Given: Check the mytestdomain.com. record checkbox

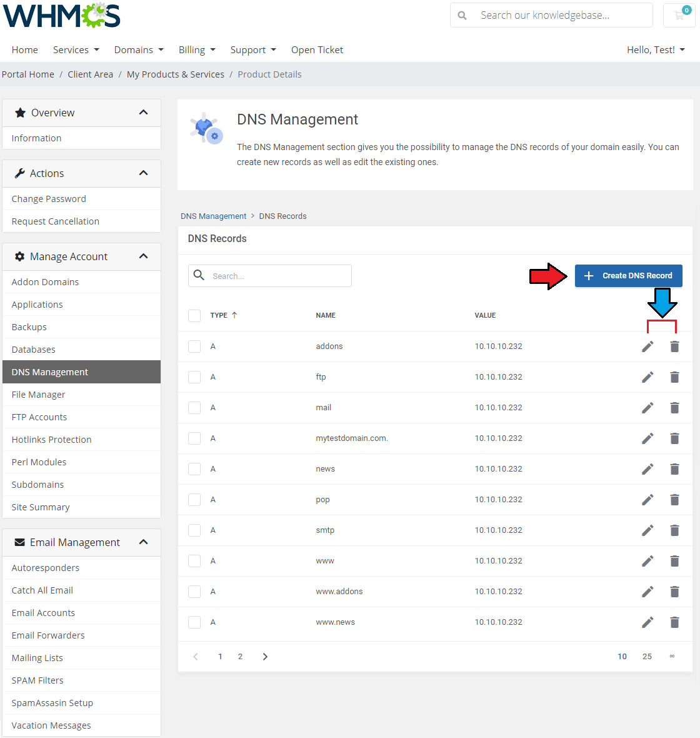Looking at the screenshot, I should pyautogui.click(x=194, y=438).
